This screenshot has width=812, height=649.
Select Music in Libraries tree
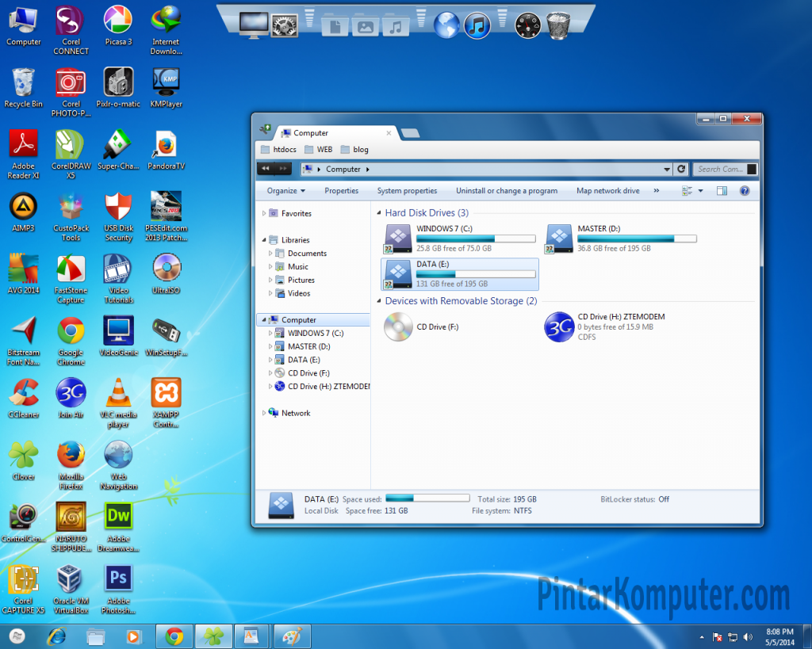tap(298, 266)
